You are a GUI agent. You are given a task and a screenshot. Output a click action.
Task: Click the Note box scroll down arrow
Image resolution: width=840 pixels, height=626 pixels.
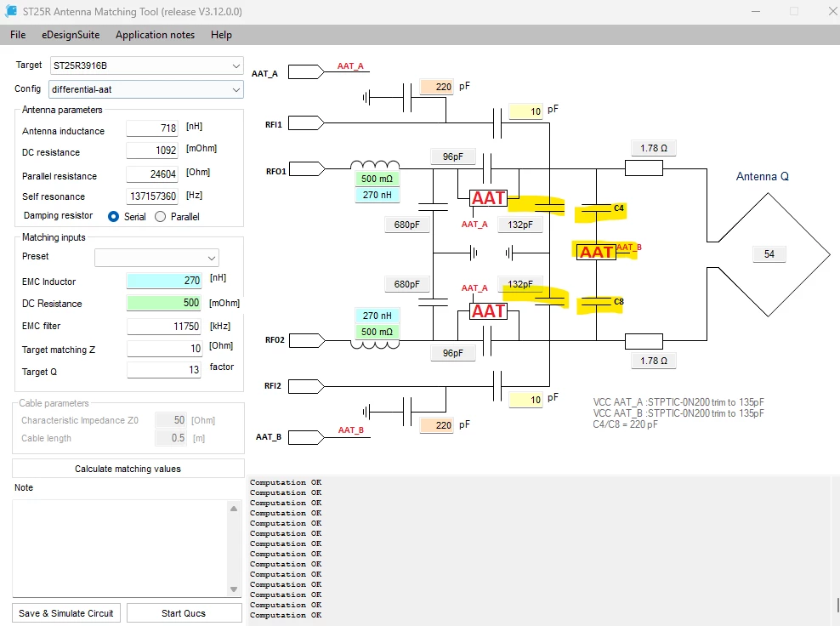click(x=234, y=589)
